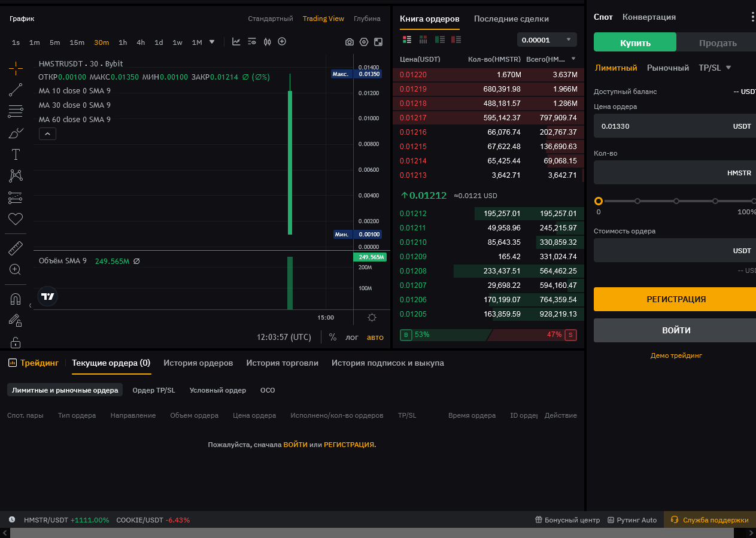Select the text annotation tool
This screenshot has width=756, height=538.
coord(16,154)
